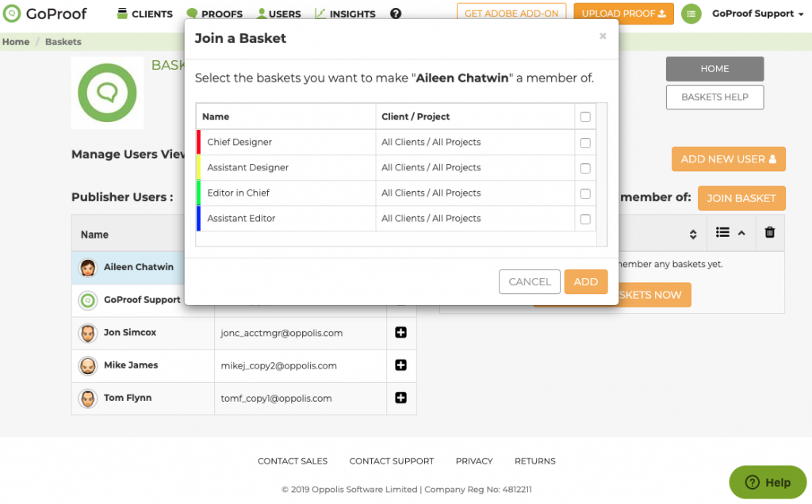Click the yellow color bar of Assistant Designer
The image size is (812, 504).
coord(198,168)
